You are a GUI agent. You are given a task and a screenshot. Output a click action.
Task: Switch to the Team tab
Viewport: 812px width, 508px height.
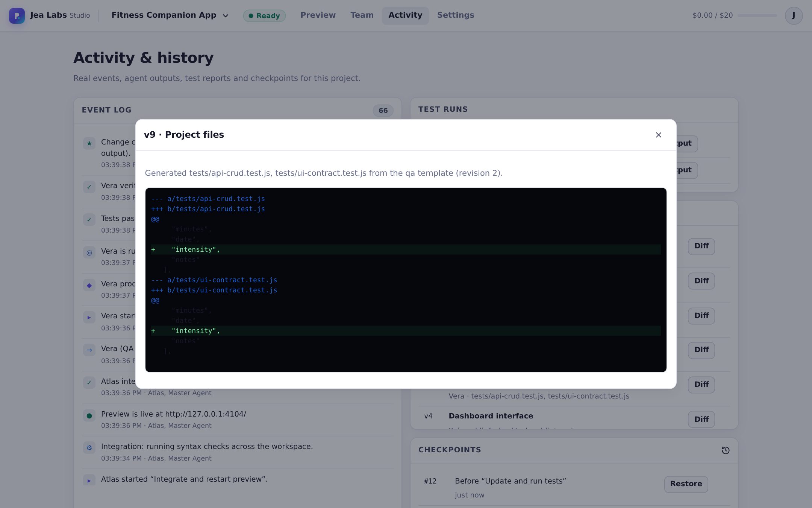(362, 15)
